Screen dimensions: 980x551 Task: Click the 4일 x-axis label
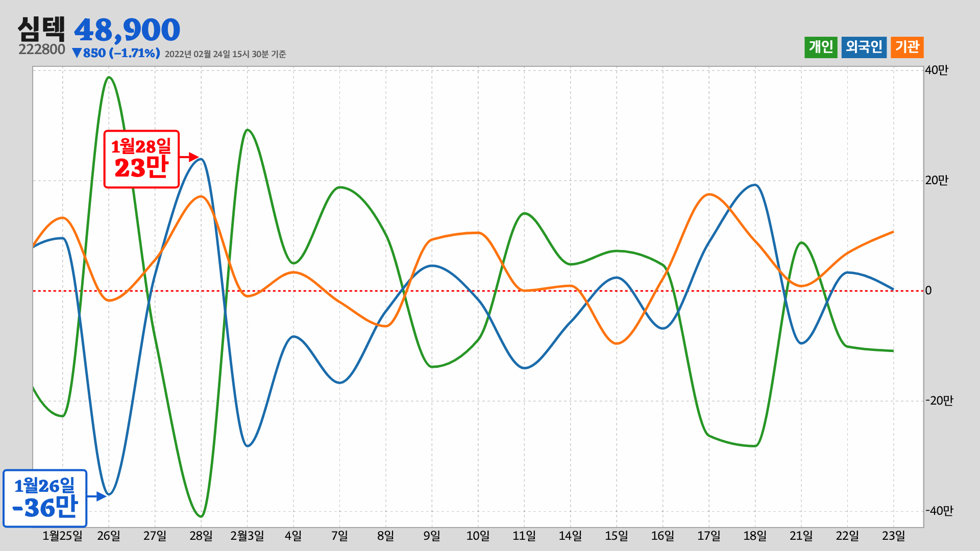pyautogui.click(x=293, y=536)
